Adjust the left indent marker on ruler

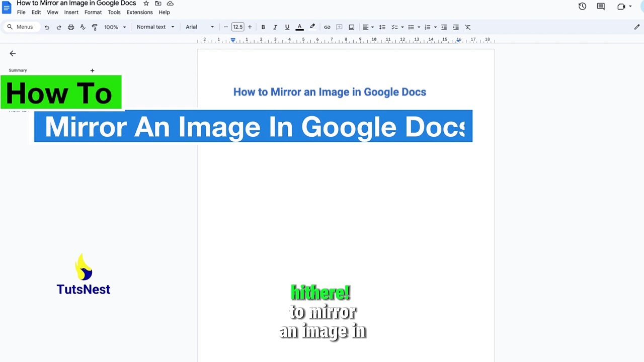coord(233,40)
